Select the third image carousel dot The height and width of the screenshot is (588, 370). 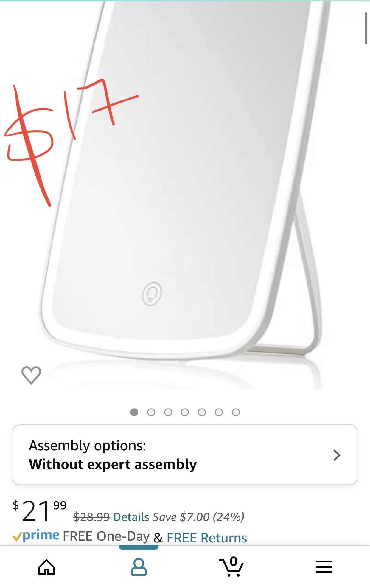168,412
